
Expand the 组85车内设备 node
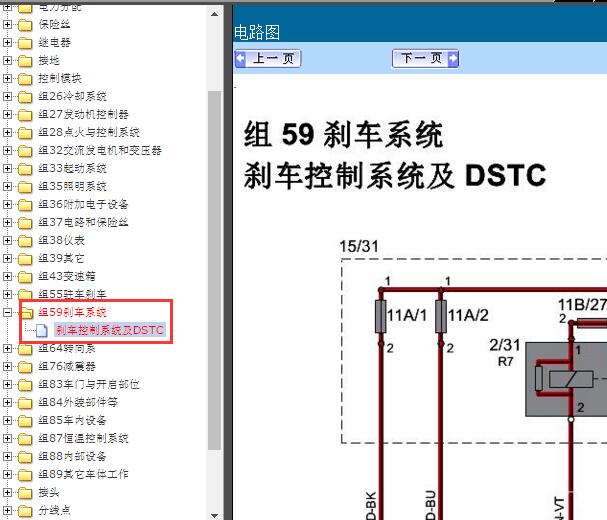point(7,420)
